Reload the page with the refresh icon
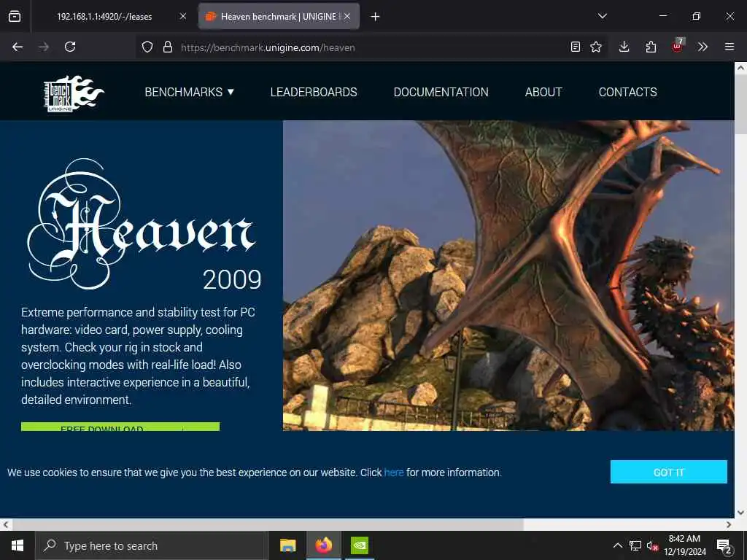 coord(70,47)
